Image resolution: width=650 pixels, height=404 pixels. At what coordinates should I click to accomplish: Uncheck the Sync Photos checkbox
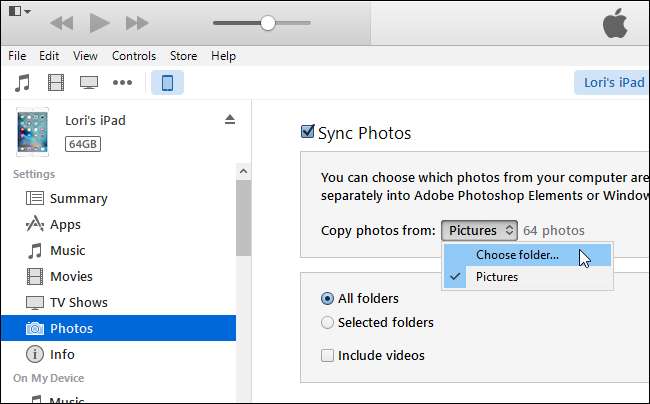click(x=308, y=132)
